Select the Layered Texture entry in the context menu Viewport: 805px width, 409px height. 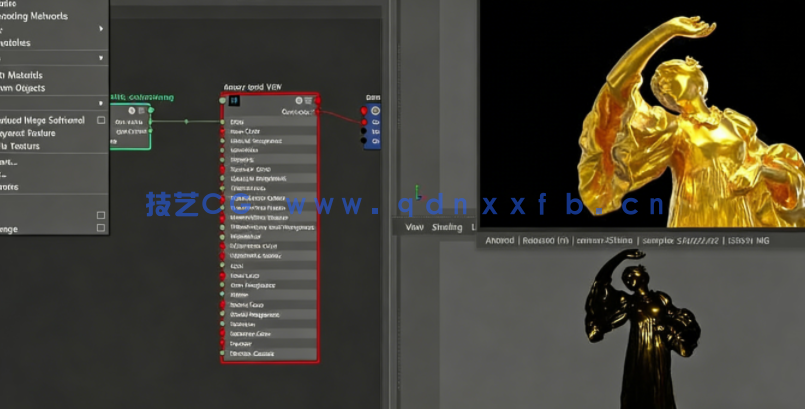coord(28,133)
